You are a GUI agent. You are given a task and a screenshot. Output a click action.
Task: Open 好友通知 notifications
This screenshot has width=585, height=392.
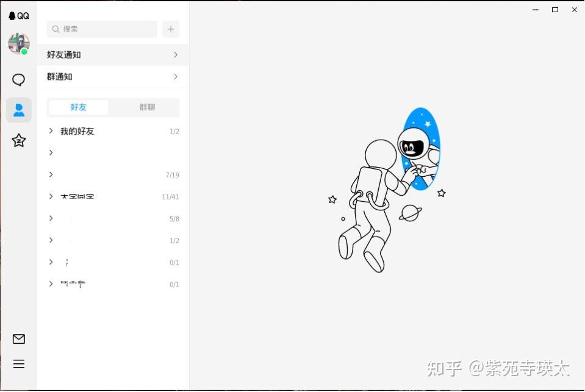point(63,54)
